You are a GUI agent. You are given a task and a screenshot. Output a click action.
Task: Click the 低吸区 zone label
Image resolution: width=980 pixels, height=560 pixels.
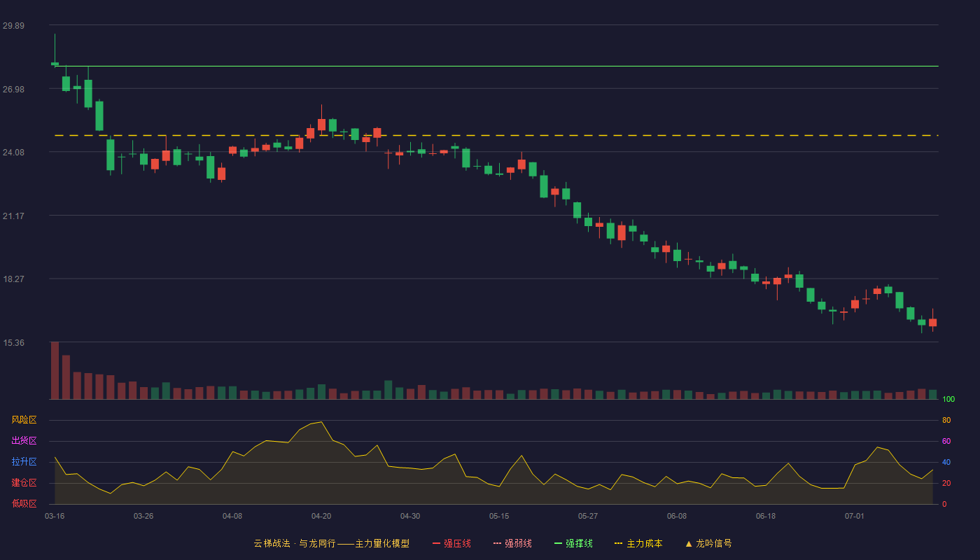click(24, 504)
